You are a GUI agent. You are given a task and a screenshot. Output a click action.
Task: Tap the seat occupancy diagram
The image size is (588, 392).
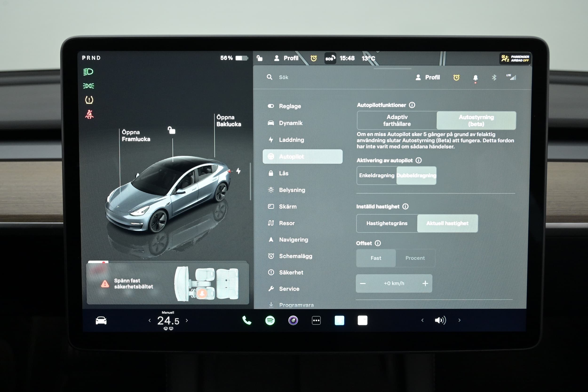(207, 284)
